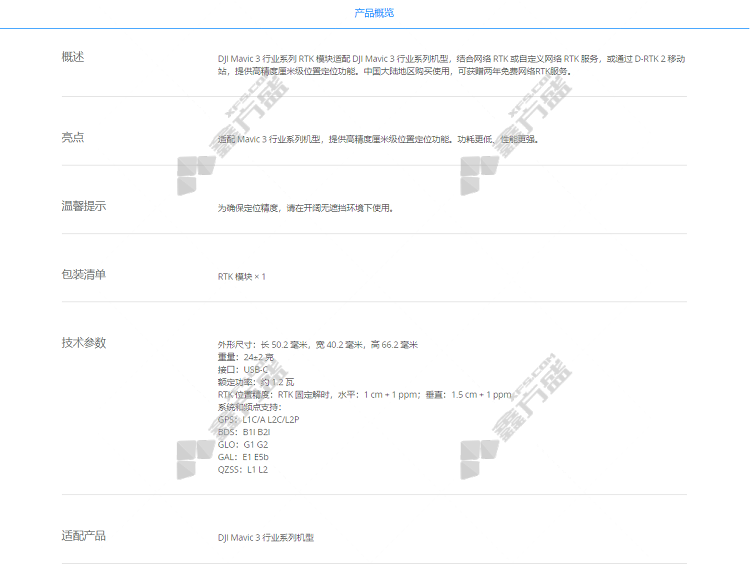Click the package item 'RTK 模块 × 1'
750x565 pixels.
click(242, 277)
